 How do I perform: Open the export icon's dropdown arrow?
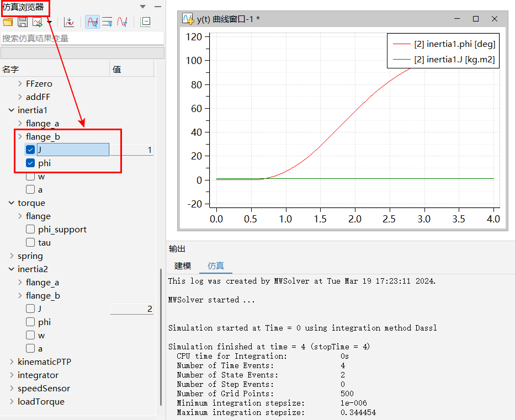(x=49, y=22)
